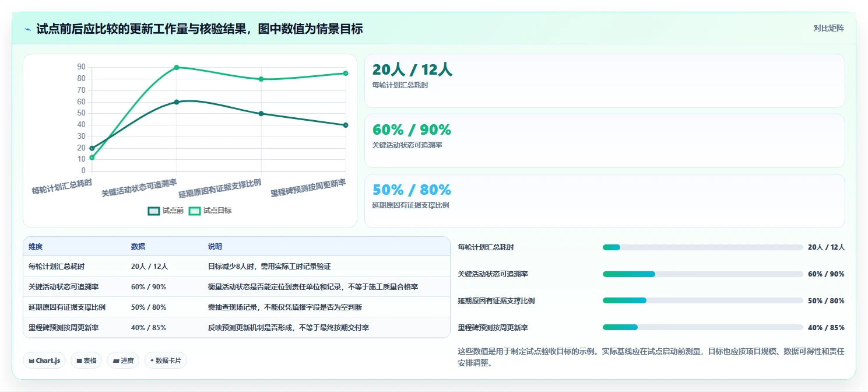The height and width of the screenshot is (392, 868).
Task: Click the Chart.js tag chip
Action: (44, 360)
